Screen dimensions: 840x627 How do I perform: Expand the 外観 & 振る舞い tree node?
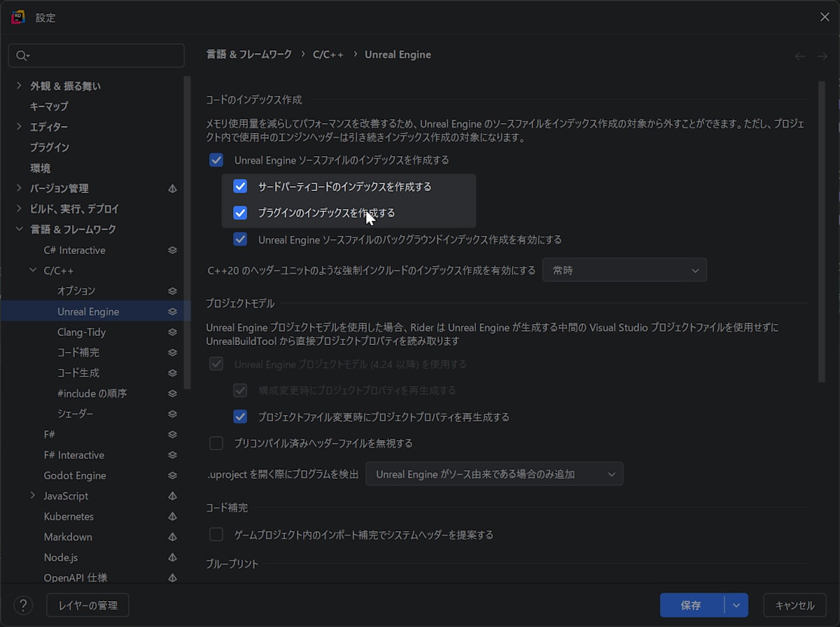click(x=19, y=86)
